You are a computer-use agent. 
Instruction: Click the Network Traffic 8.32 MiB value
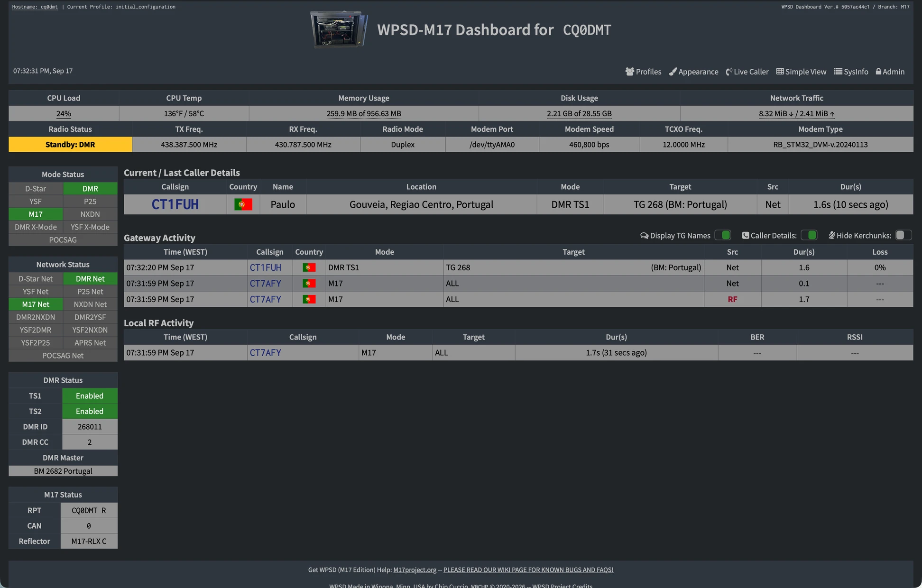[x=797, y=113]
